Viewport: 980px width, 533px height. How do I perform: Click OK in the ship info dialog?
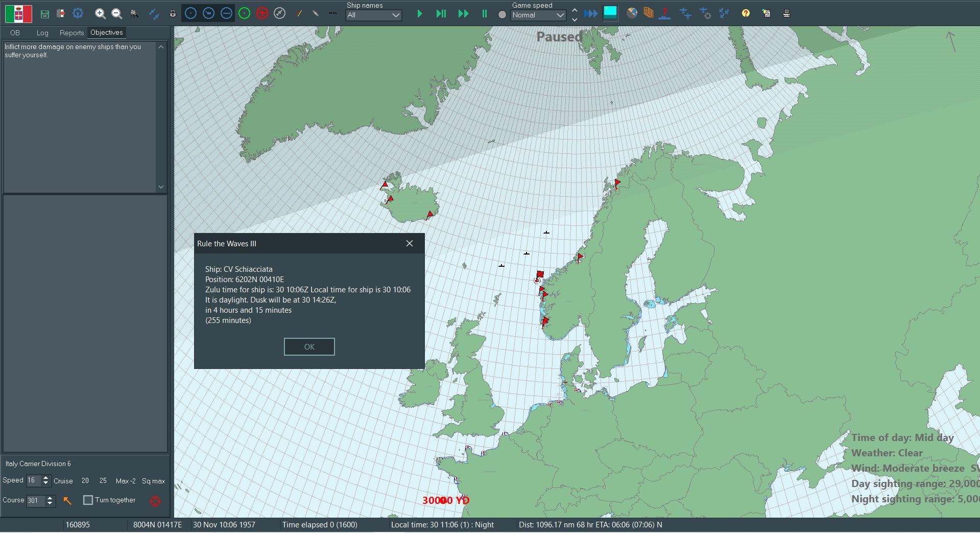click(x=309, y=347)
